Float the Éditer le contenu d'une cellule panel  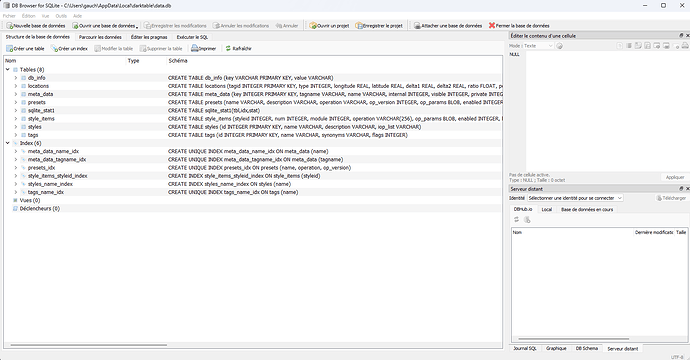coord(681,36)
